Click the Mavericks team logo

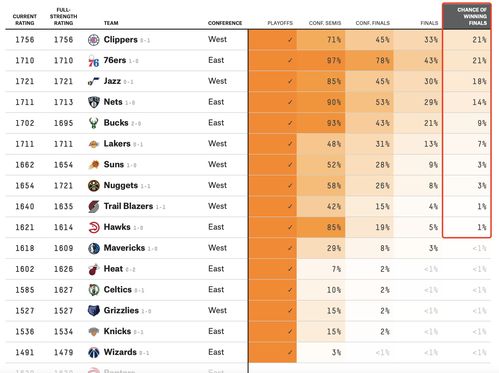94,248
